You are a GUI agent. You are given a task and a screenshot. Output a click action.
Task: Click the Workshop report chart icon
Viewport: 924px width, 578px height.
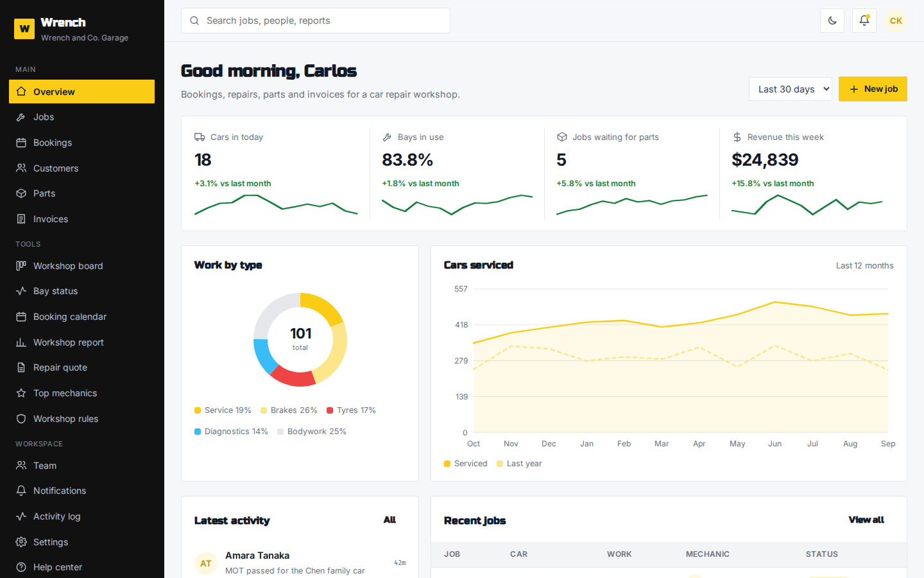point(21,342)
